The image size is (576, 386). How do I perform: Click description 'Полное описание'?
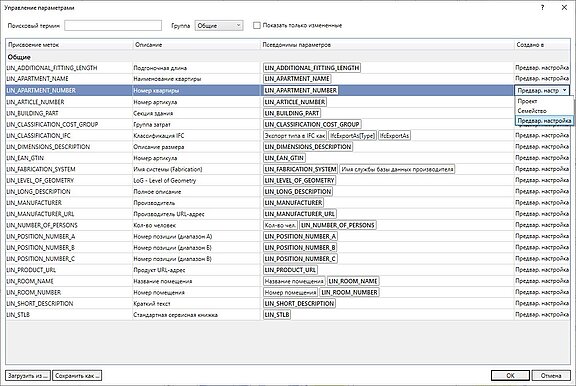point(157,192)
